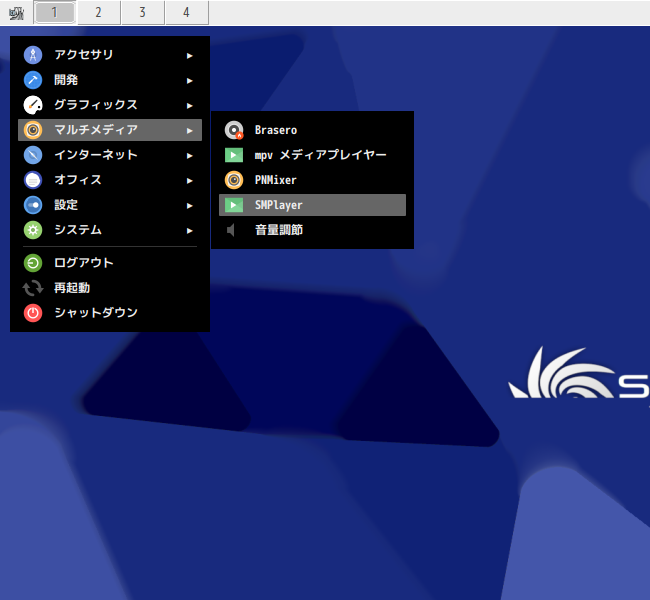Switch to workspace 4
650x600 pixels.
[x=187, y=12]
